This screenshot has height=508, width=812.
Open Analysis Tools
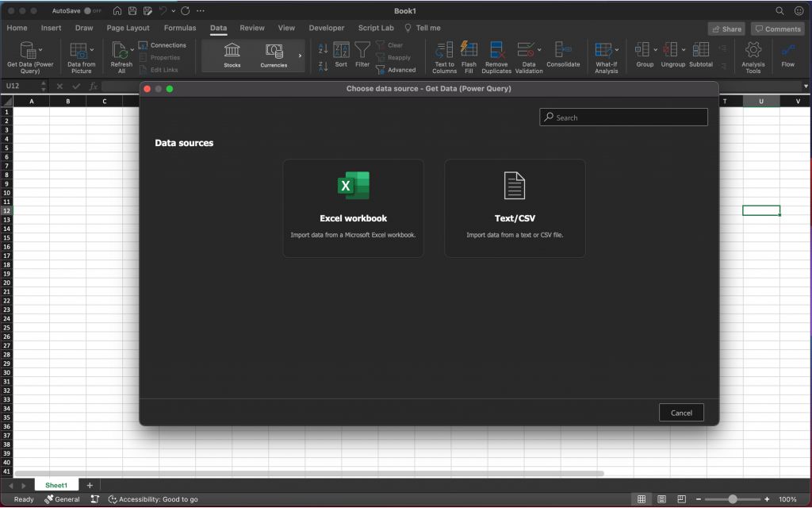[x=753, y=57]
